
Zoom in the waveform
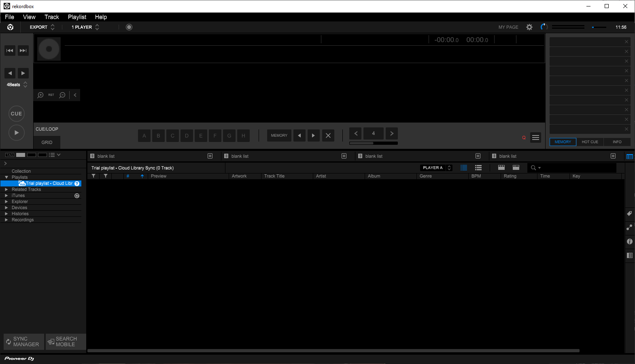coord(40,95)
